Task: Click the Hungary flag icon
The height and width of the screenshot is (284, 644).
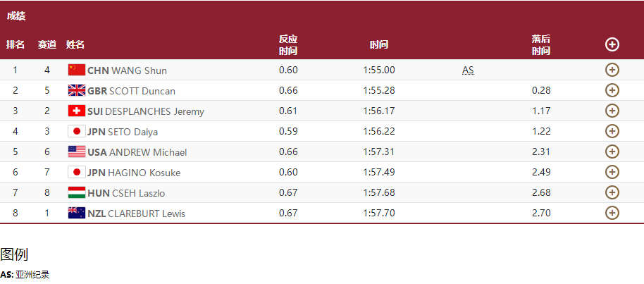Action: coord(77,192)
